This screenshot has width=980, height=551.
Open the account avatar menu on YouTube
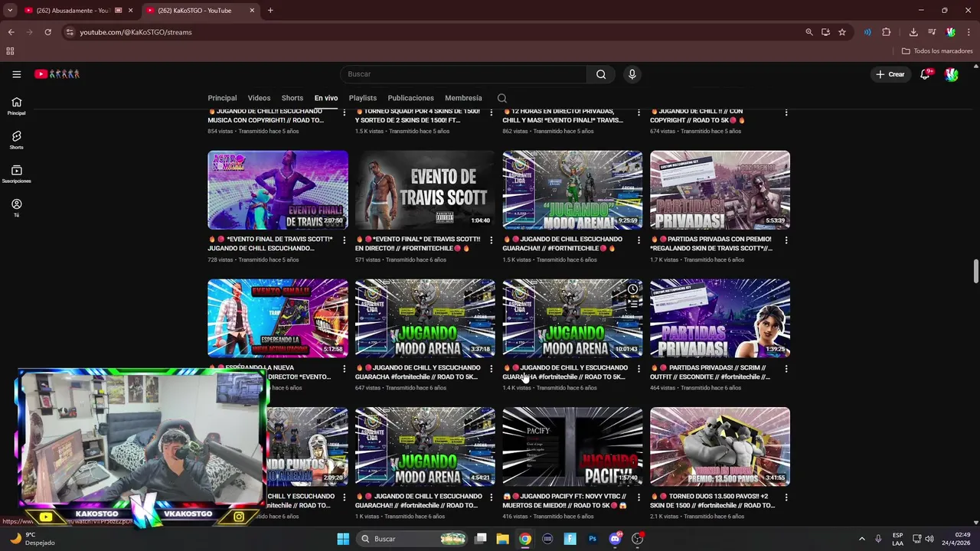pyautogui.click(x=951, y=74)
